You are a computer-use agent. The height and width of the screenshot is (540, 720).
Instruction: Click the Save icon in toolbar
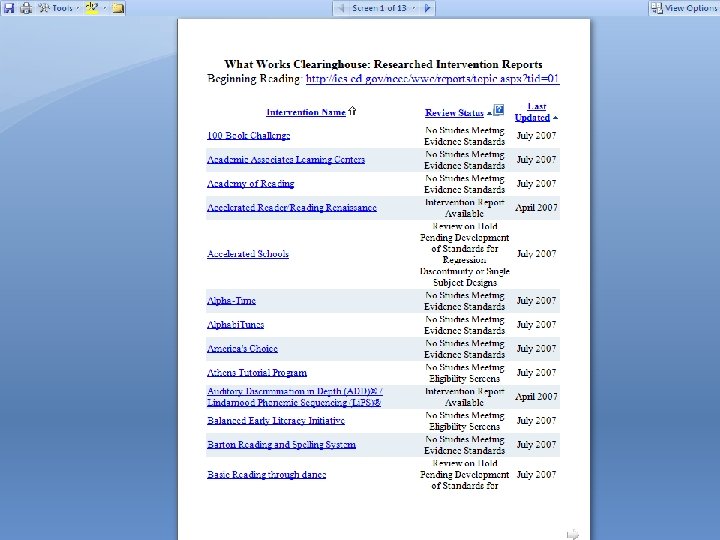9,8
